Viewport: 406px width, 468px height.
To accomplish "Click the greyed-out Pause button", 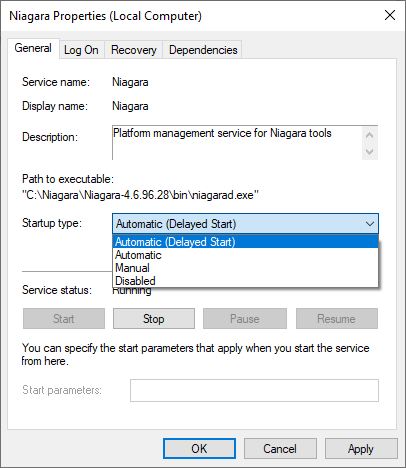I will click(245, 319).
